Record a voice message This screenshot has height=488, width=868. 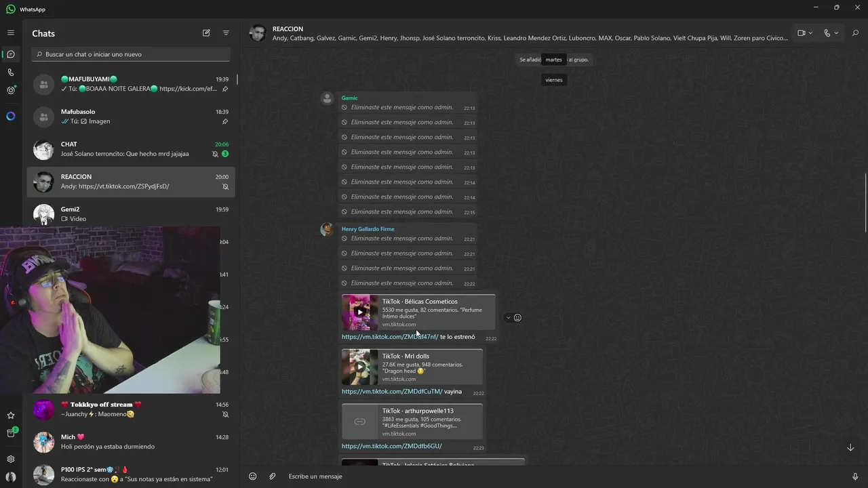855,476
